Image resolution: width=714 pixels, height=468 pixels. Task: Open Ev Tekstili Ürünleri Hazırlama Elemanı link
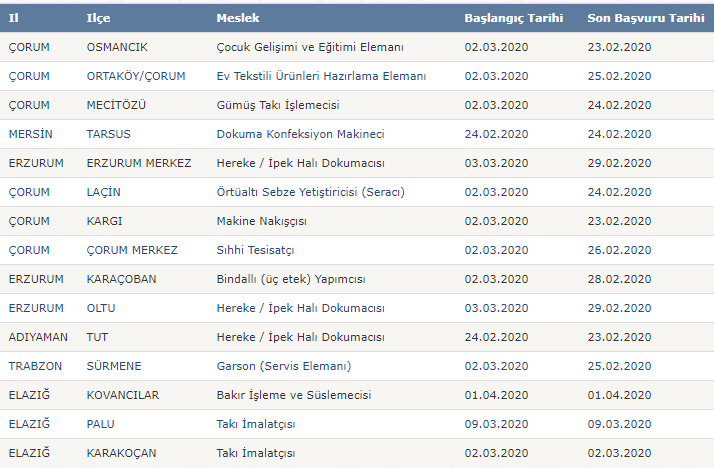(x=321, y=76)
